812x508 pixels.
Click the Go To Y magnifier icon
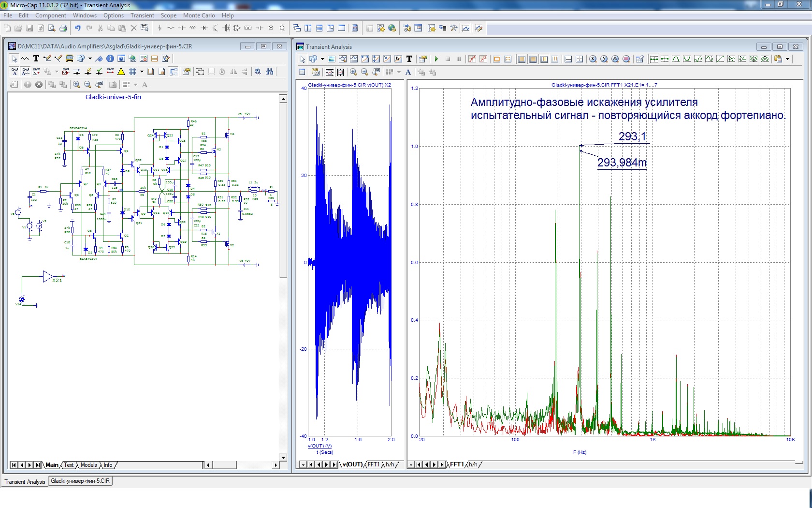click(604, 59)
